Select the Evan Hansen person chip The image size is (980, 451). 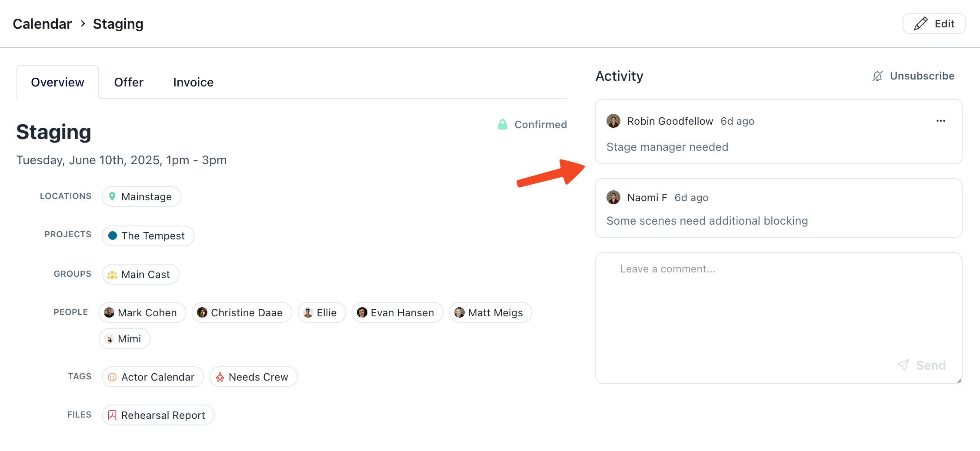click(397, 312)
